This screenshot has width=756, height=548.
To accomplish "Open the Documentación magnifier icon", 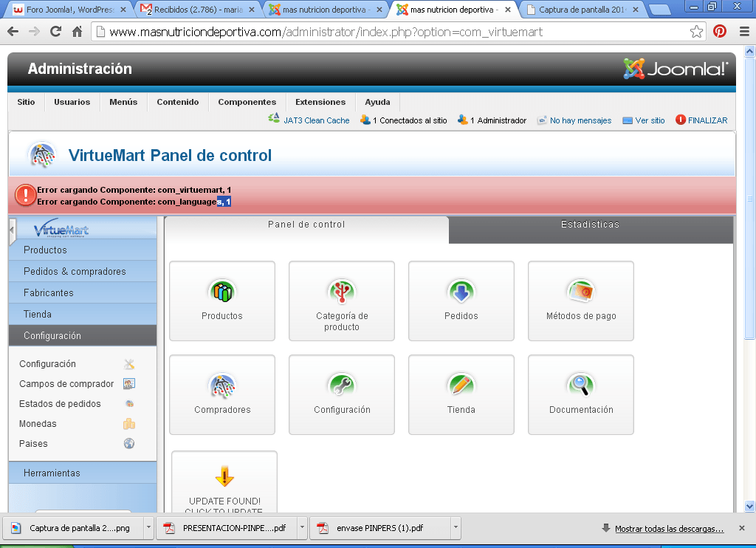I will 580,386.
